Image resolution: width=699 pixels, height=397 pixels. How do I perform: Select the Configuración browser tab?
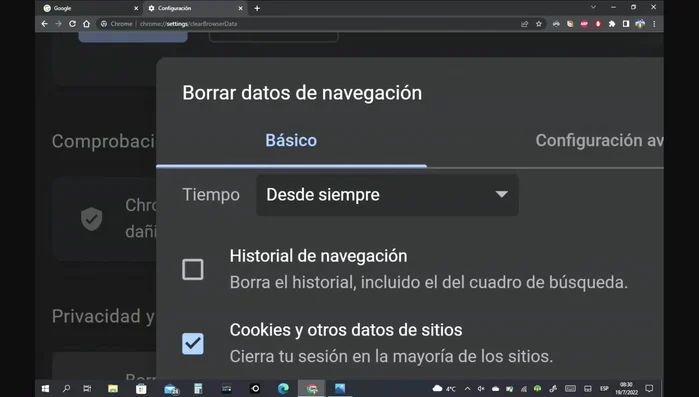tap(195, 8)
